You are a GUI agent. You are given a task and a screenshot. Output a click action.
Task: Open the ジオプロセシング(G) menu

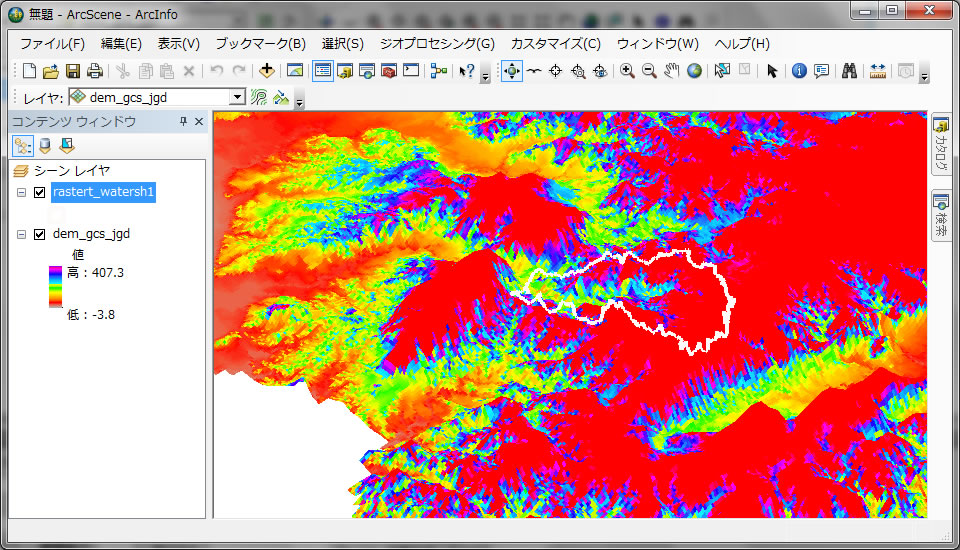[x=436, y=44]
